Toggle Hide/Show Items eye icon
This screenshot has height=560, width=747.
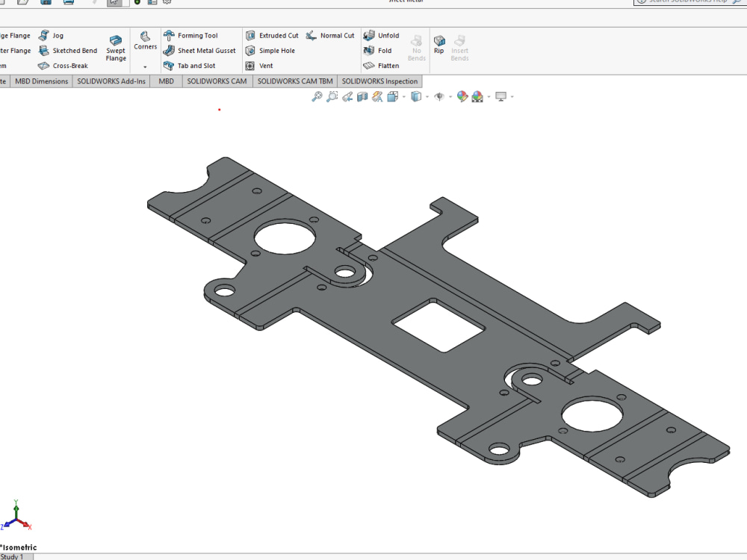439,96
